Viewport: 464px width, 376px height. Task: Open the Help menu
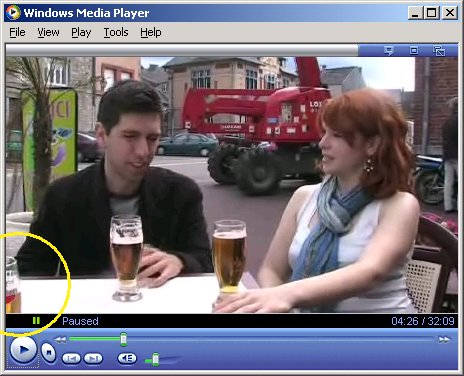point(151,32)
